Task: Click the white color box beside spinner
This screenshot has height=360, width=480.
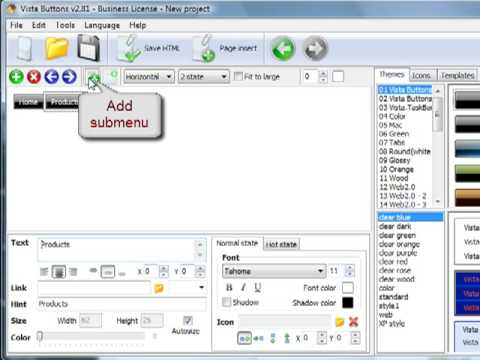Action: (338, 76)
